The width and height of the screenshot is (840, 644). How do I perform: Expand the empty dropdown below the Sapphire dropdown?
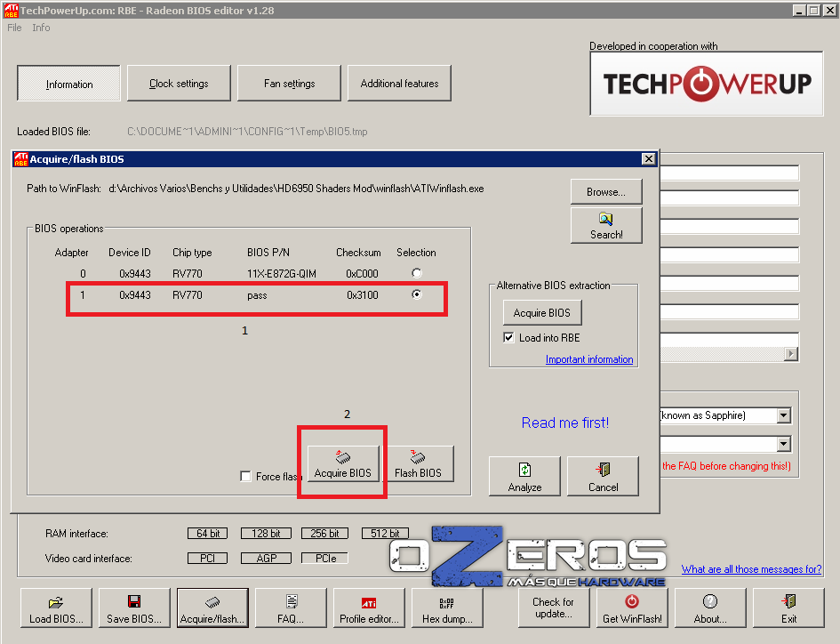click(784, 444)
